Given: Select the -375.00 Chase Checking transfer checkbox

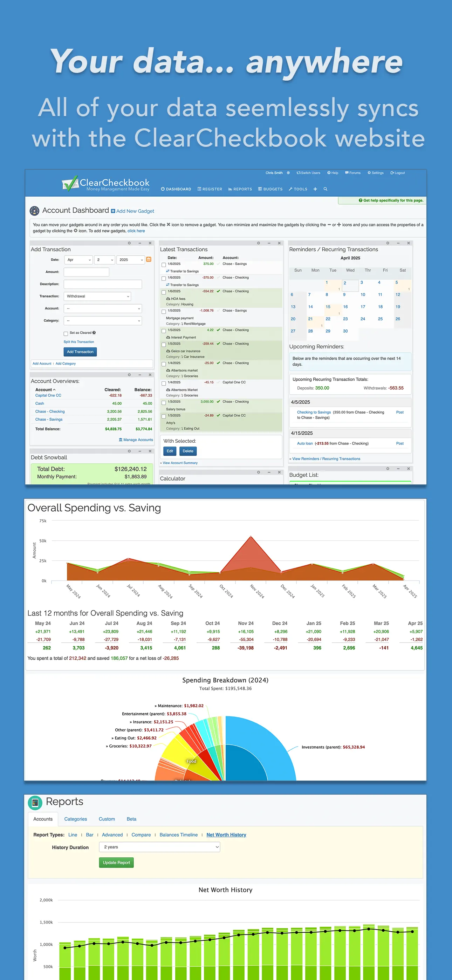Looking at the screenshot, I should click(164, 279).
